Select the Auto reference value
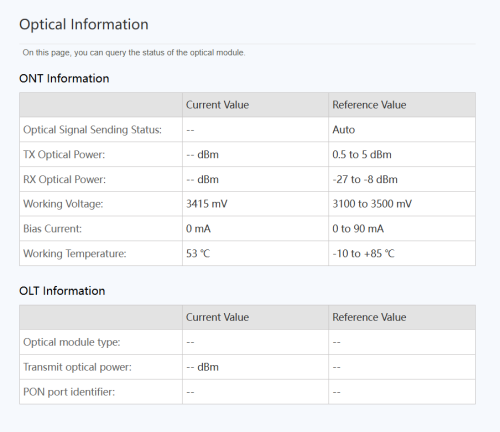Screen dimensions: 500x432 pyautogui.click(x=344, y=130)
